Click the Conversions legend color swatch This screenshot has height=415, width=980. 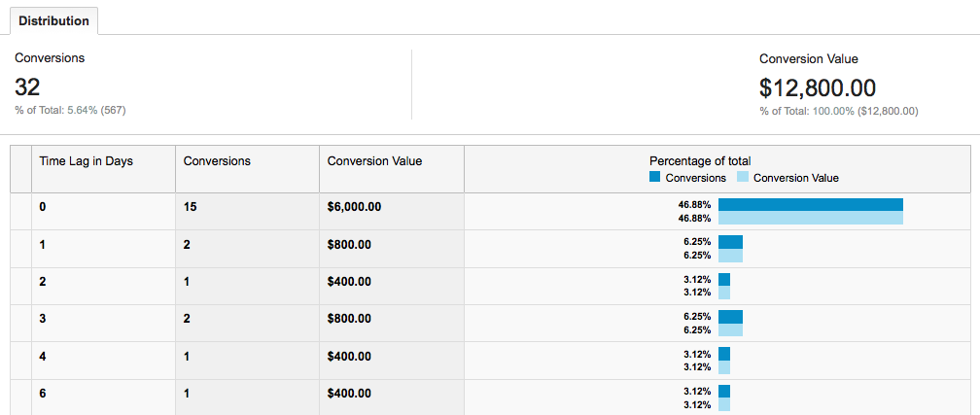click(x=655, y=178)
